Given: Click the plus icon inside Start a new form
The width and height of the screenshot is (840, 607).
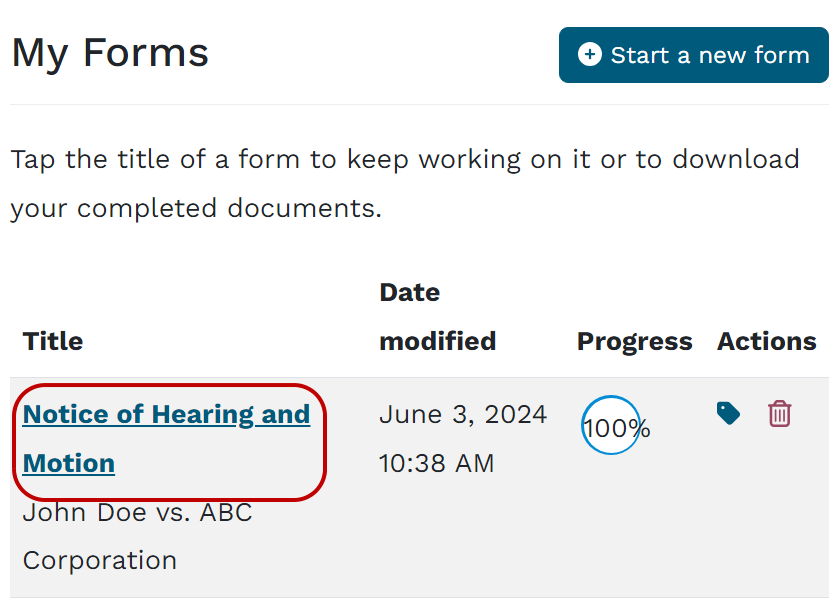Looking at the screenshot, I should pos(591,55).
